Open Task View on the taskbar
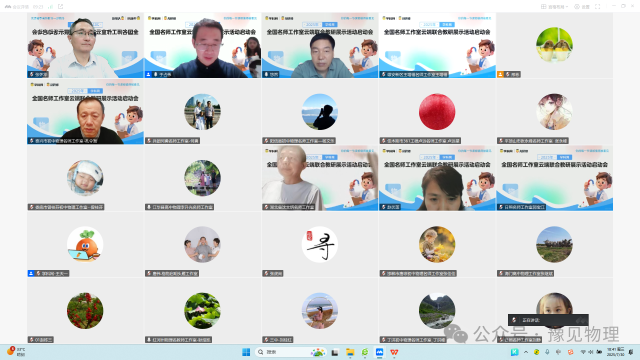Screen dimensions: 640x360 335,352
